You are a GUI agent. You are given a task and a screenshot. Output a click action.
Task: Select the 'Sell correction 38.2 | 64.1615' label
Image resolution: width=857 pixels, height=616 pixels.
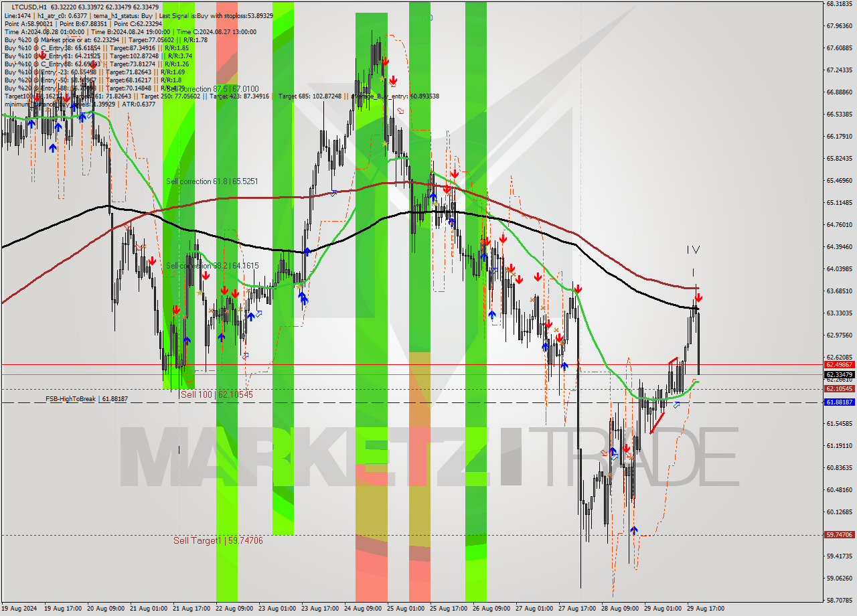pyautogui.click(x=212, y=266)
